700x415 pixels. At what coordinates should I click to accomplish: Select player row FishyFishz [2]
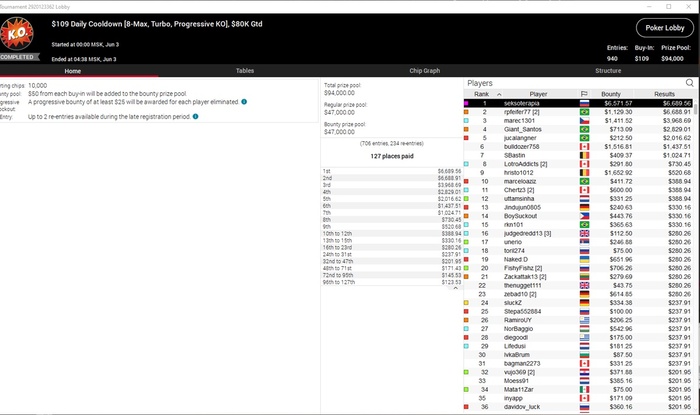tap(578, 268)
